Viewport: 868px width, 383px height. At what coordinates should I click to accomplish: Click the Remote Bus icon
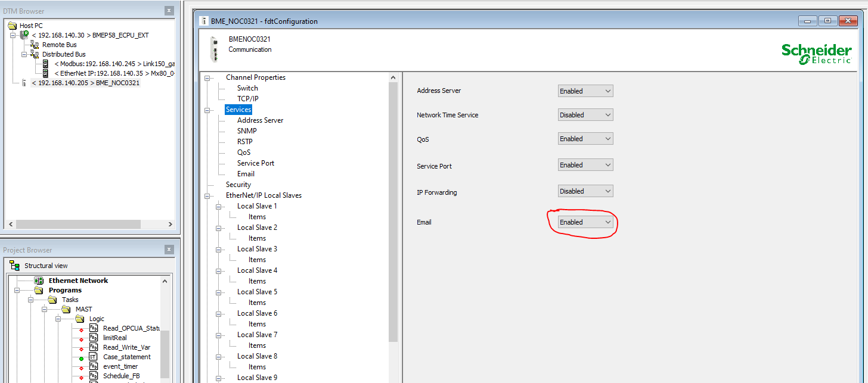coord(35,45)
